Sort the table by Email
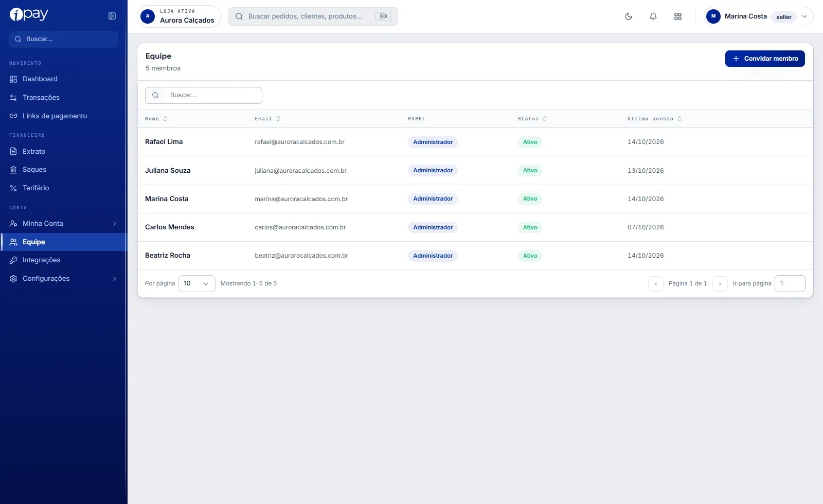 pyautogui.click(x=267, y=119)
